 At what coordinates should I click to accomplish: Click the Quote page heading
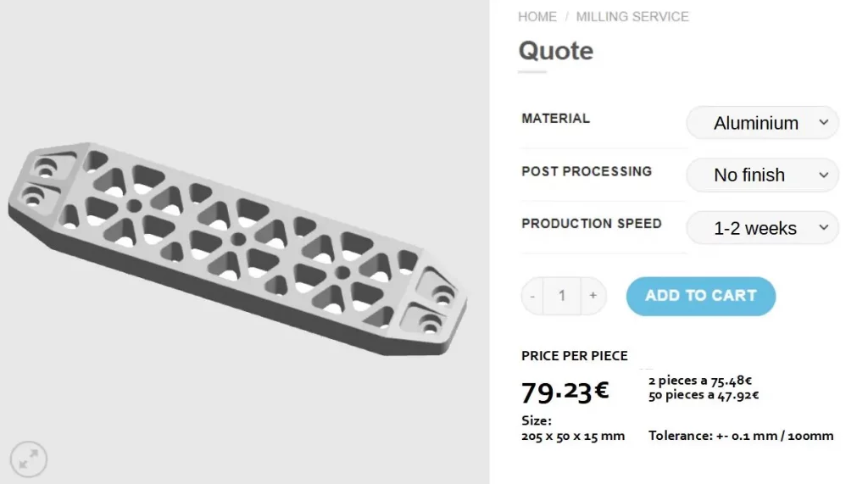click(555, 51)
